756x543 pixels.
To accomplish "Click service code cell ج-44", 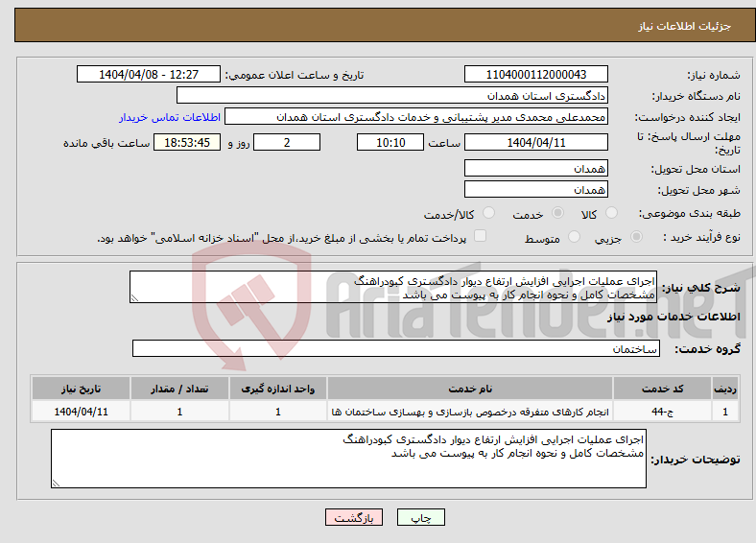I will [663, 412].
